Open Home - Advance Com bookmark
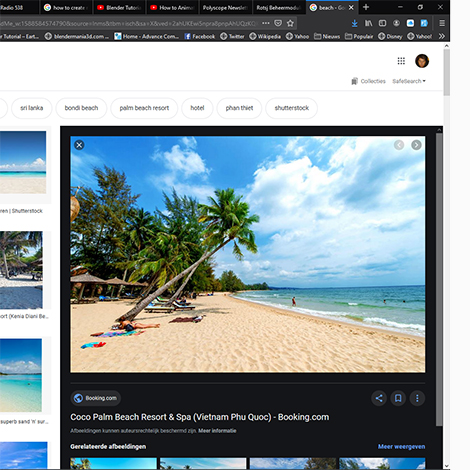The image size is (470, 470). (x=146, y=36)
